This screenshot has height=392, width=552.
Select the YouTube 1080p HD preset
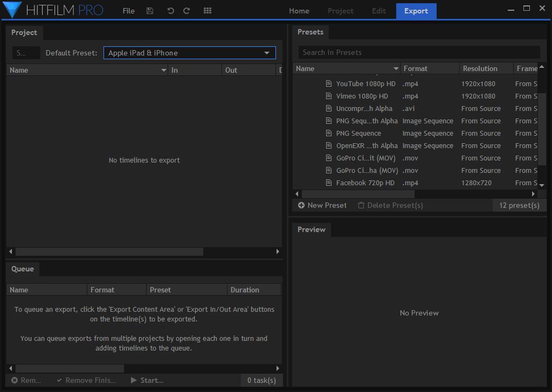click(365, 84)
